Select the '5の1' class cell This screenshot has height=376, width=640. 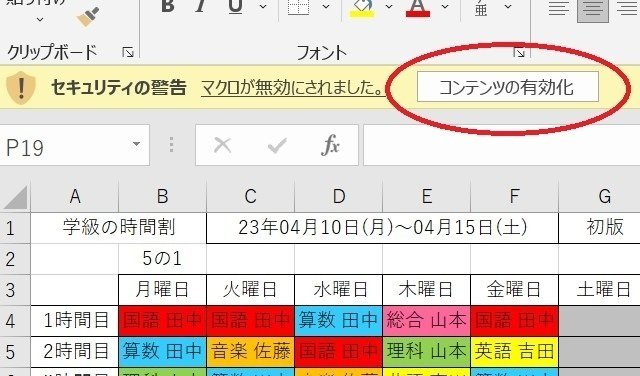(162, 259)
